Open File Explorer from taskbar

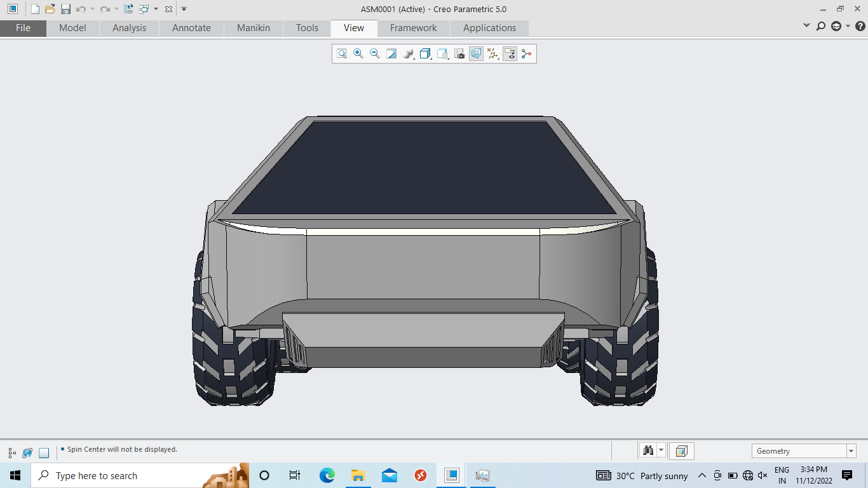358,475
